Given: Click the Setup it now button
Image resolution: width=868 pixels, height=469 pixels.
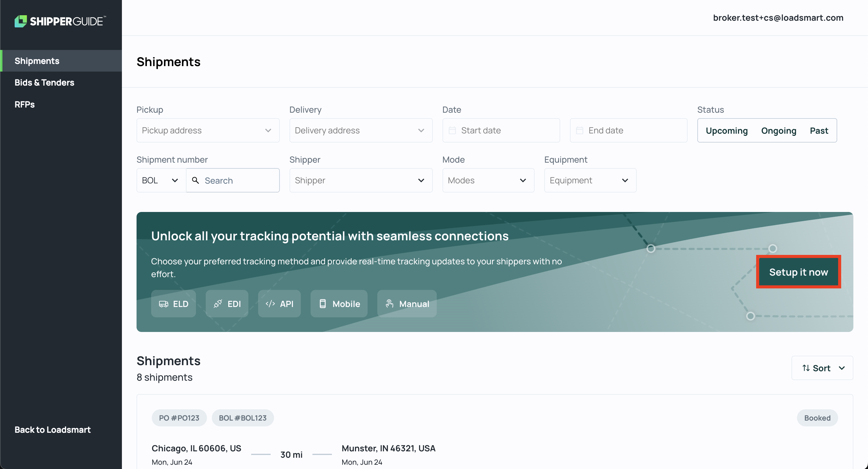Looking at the screenshot, I should (798, 272).
